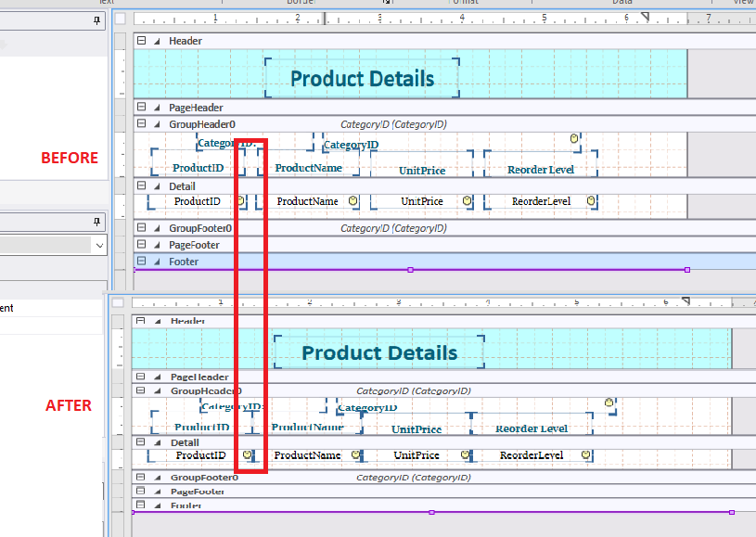Click the triangle marker beside Header in the upper designer

click(x=157, y=42)
